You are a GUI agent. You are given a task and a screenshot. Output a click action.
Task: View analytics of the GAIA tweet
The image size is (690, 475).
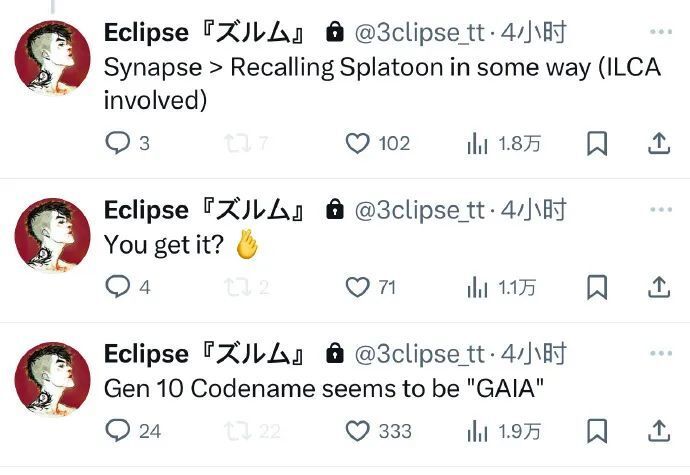(x=477, y=431)
